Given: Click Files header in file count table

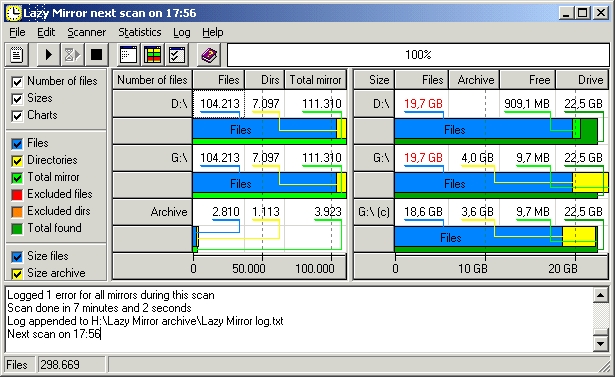Looking at the screenshot, I should point(219,80).
